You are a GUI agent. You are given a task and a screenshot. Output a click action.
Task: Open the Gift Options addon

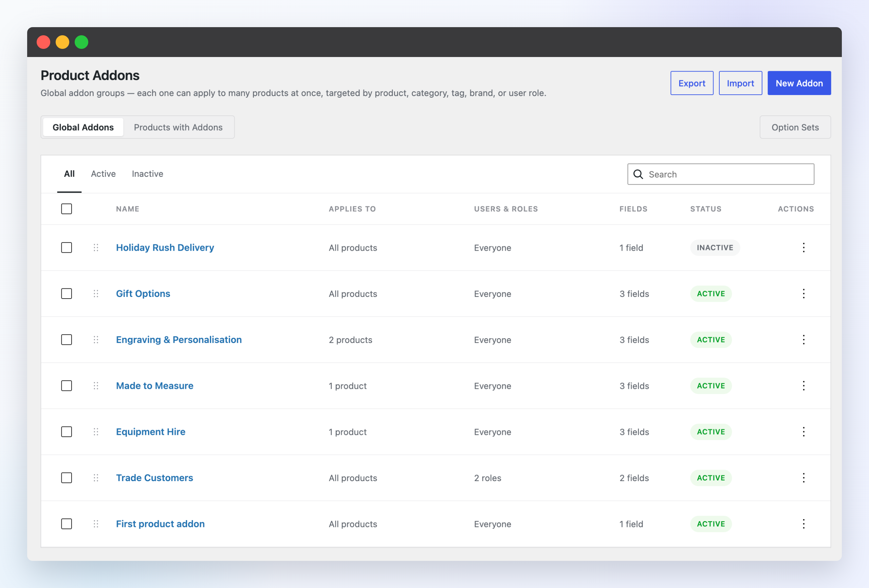pos(143,293)
